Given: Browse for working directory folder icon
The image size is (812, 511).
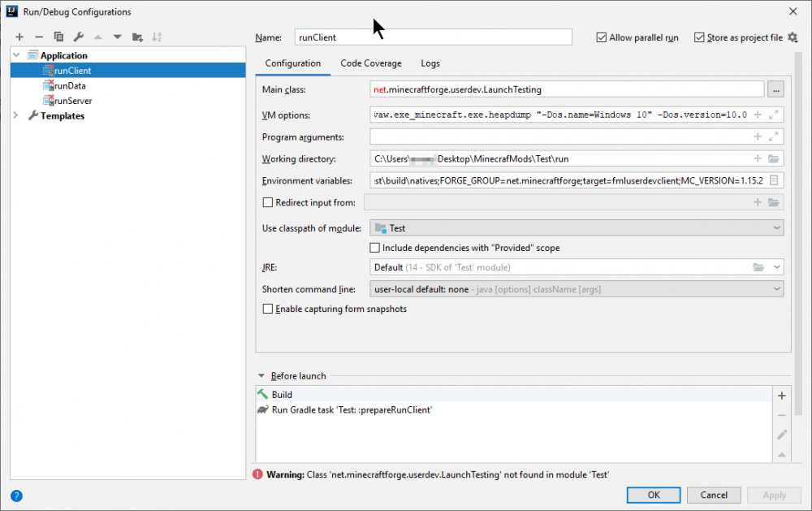Looking at the screenshot, I should click(774, 158).
